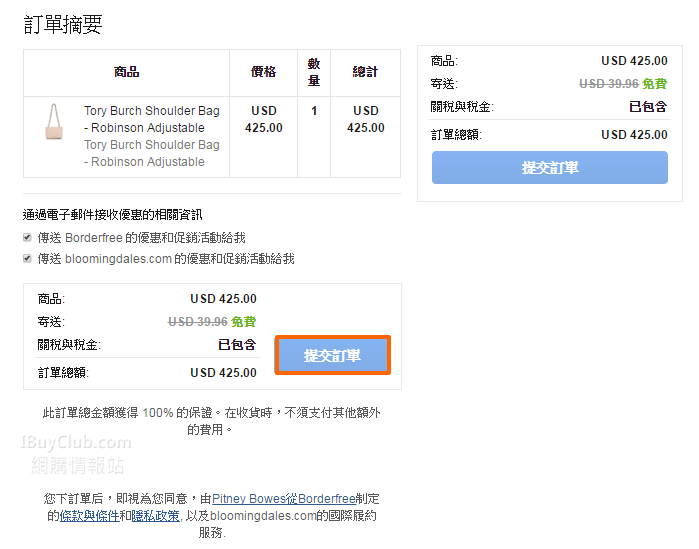
Task: Click struck-through USD 39.96 in right sidebar
Action: pyautogui.click(x=609, y=84)
